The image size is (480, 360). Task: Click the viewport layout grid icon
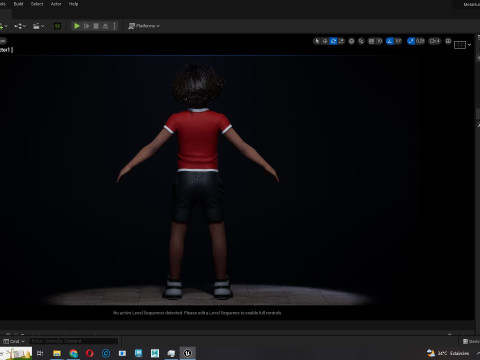[460, 45]
